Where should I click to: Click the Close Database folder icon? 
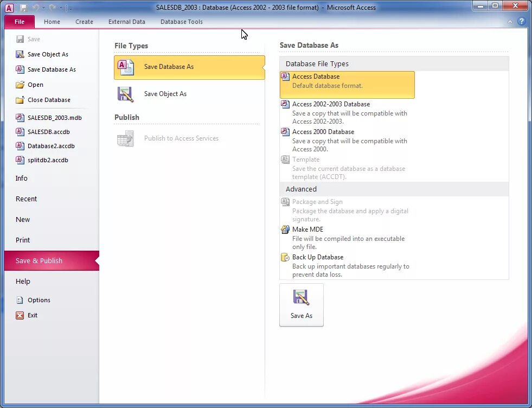click(x=20, y=100)
